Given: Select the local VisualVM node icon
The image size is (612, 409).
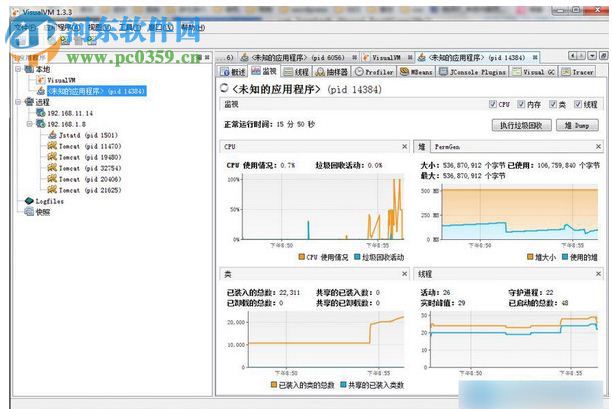Looking at the screenshot, I should pos(41,80).
